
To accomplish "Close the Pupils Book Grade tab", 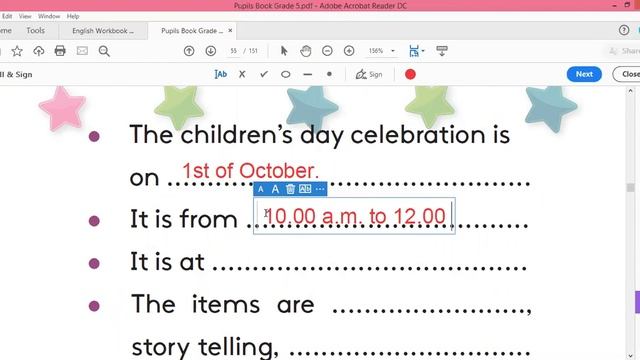I will pos(230,31).
